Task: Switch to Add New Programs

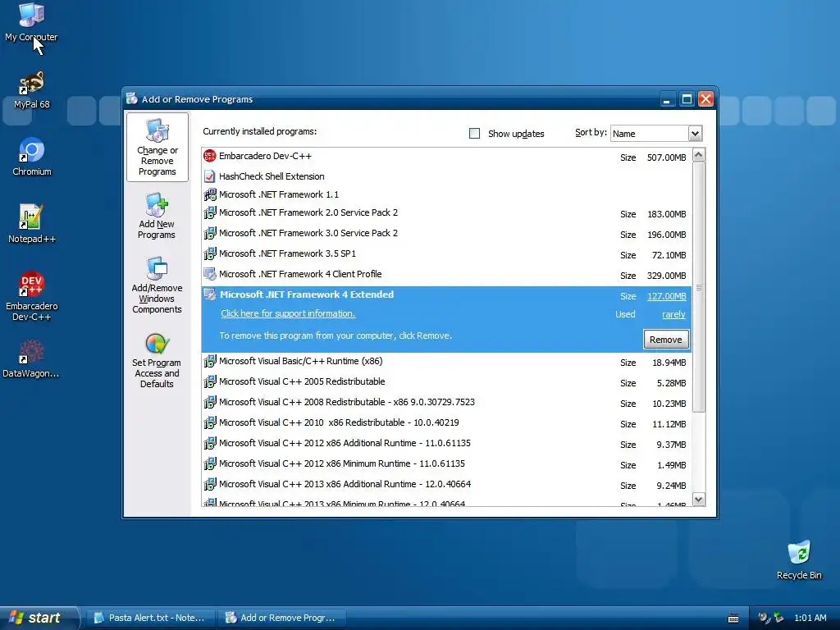Action: [x=157, y=217]
